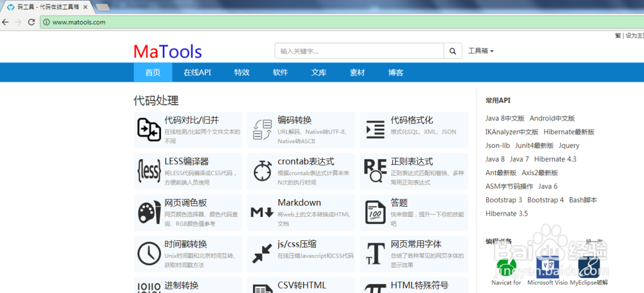644x293 pixels.
Task: Open the Axis2最新版 link
Action: 540,173
